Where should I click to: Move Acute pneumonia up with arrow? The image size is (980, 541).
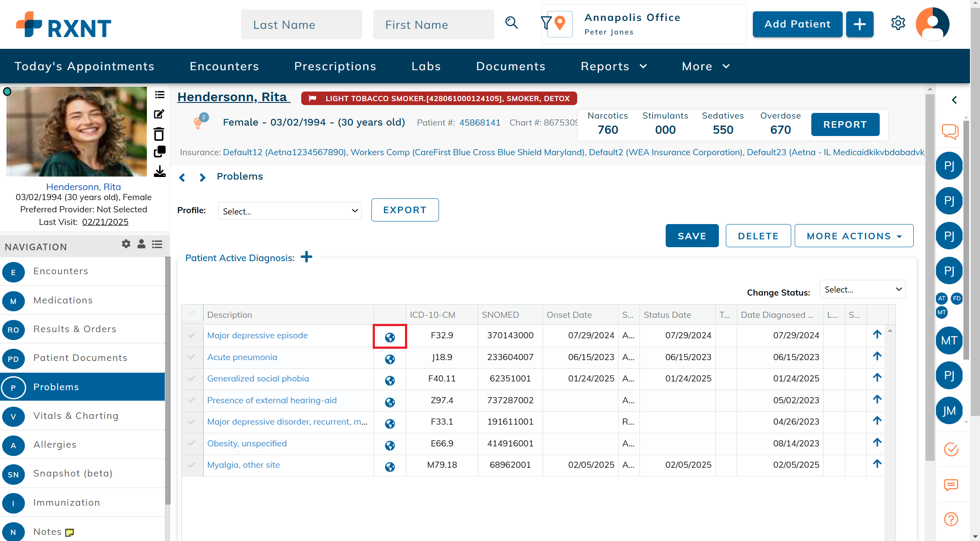click(x=877, y=356)
